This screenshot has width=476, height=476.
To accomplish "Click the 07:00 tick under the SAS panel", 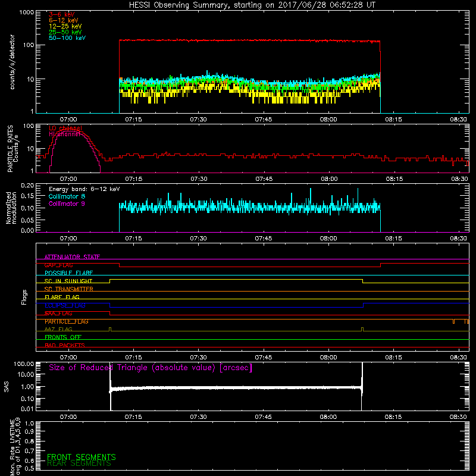I will (x=68, y=417).
